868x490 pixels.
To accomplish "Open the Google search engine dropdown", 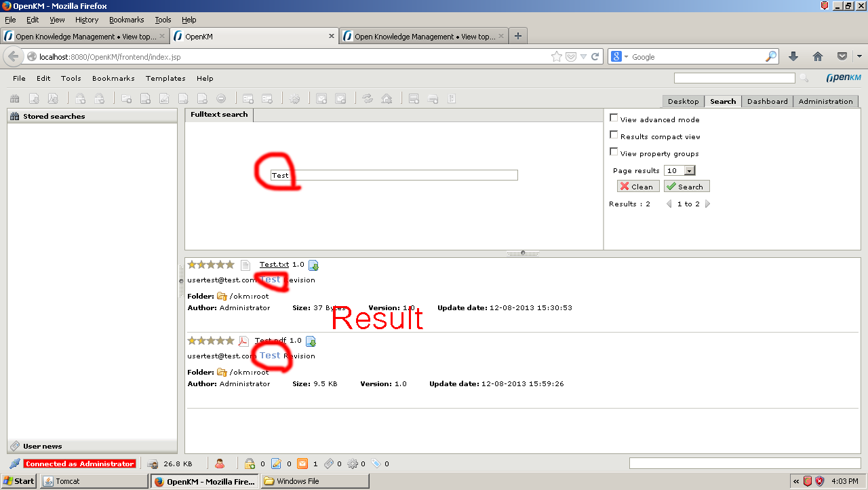I will [620, 57].
